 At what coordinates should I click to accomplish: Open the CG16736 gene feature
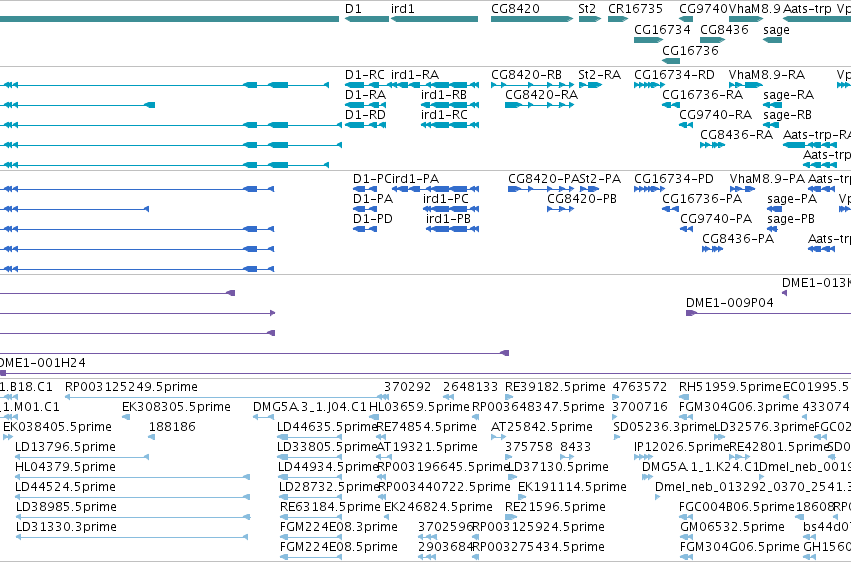671,61
